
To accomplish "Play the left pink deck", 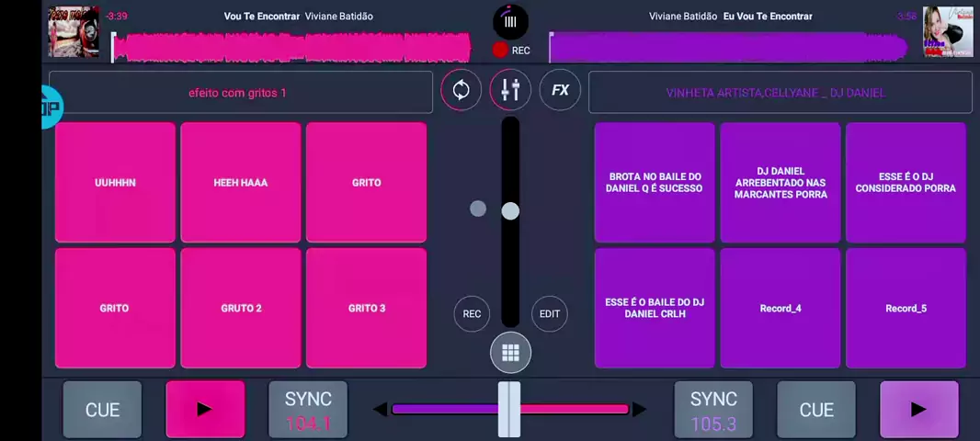I will 205,410.
